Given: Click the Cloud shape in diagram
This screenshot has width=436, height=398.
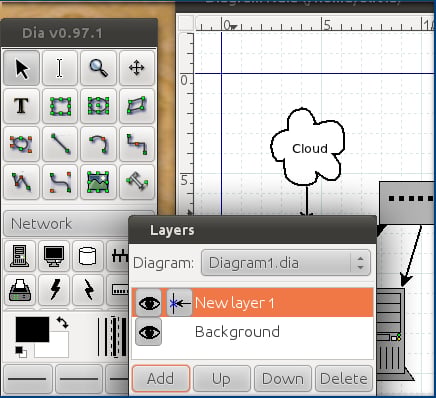Looking at the screenshot, I should pos(307,147).
